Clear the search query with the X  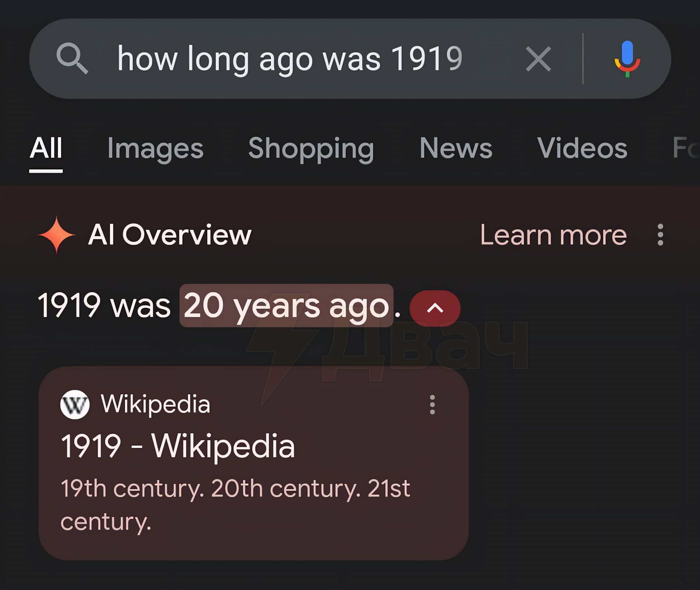pyautogui.click(x=538, y=59)
